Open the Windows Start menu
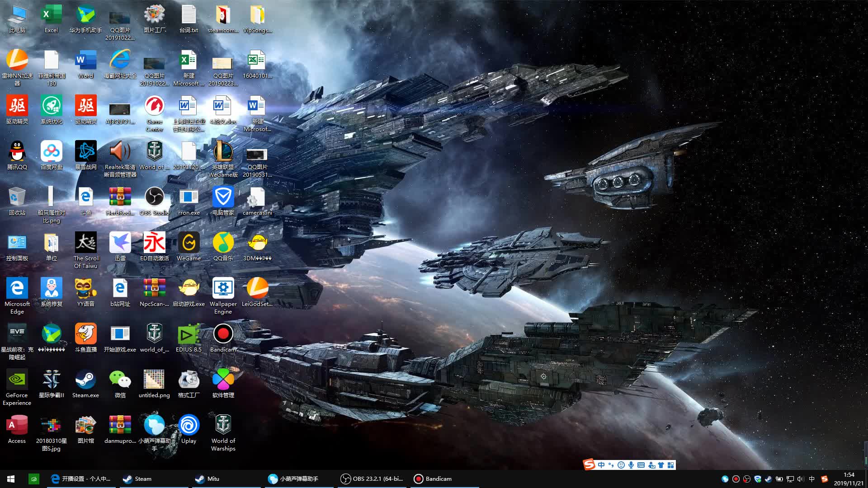Image resolution: width=868 pixels, height=488 pixels. (11, 479)
